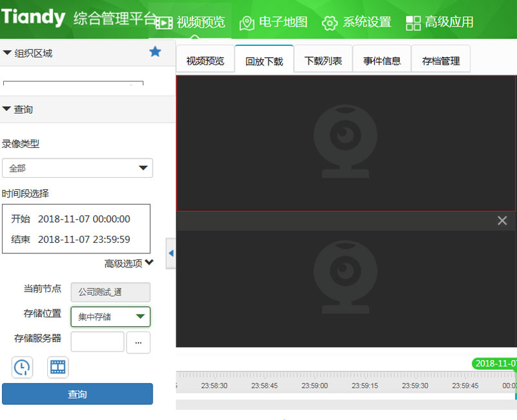Click the timeline at 23:59:30

click(x=415, y=385)
